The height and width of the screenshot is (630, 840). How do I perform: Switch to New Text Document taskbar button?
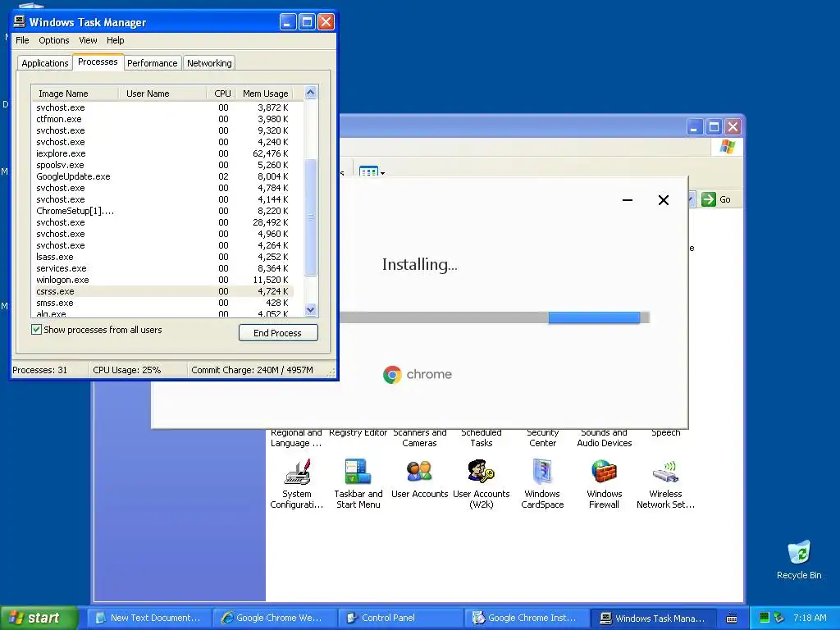[148, 618]
